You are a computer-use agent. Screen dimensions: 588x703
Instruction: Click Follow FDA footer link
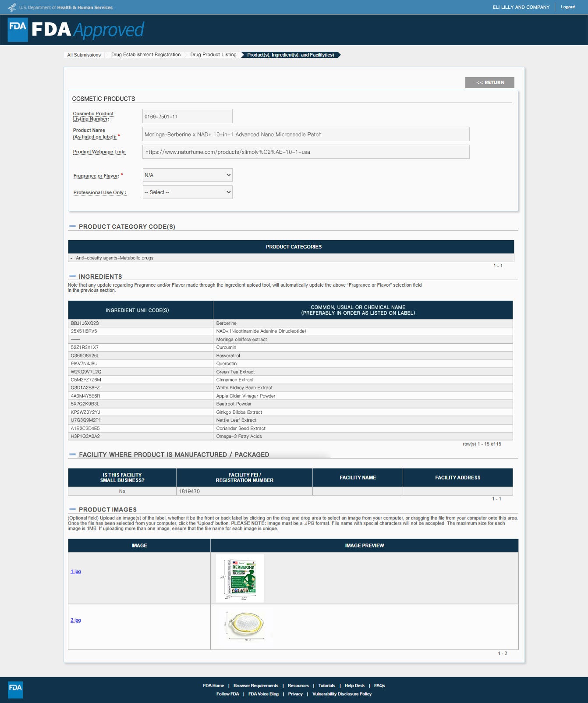pyautogui.click(x=228, y=694)
